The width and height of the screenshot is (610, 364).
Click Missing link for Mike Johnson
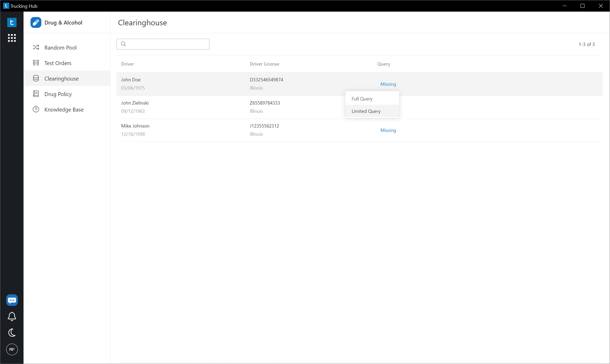[388, 130]
